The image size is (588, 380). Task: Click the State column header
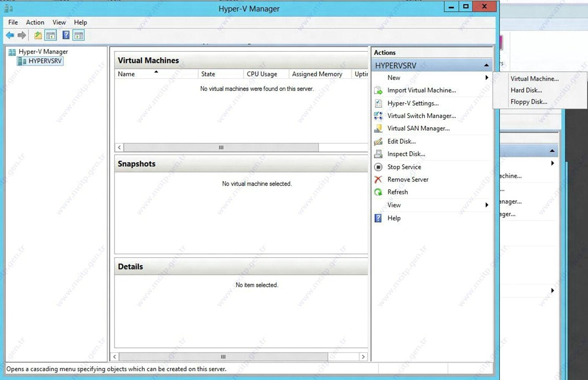[x=220, y=74]
